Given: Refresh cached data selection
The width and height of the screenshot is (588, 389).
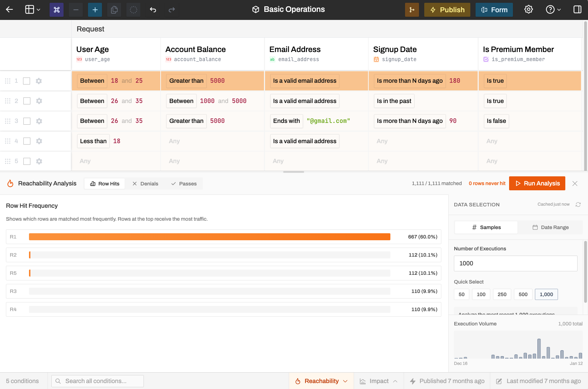Looking at the screenshot, I should pos(578,205).
